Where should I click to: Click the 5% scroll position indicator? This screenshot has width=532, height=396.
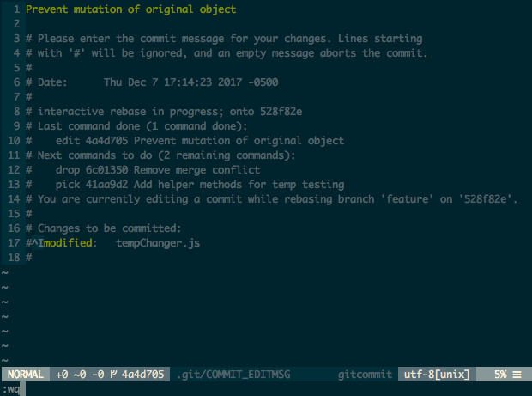[499, 375]
